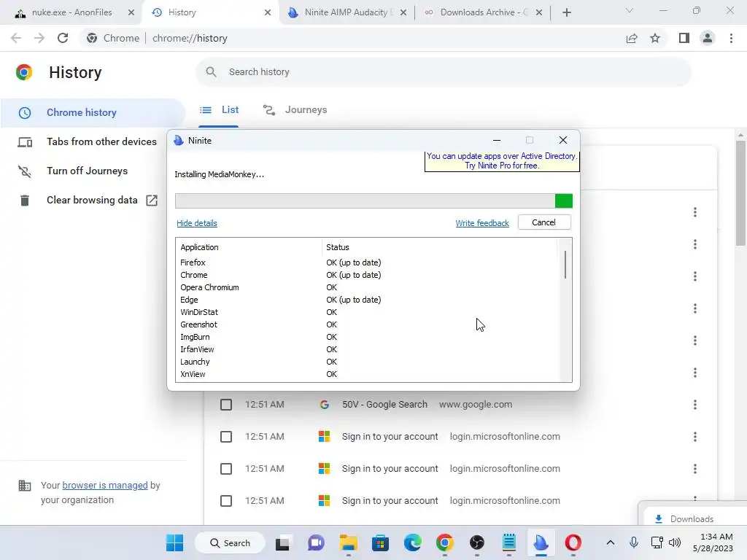Image resolution: width=747 pixels, height=560 pixels.
Task: Click the Search history field
Action: pos(443,72)
